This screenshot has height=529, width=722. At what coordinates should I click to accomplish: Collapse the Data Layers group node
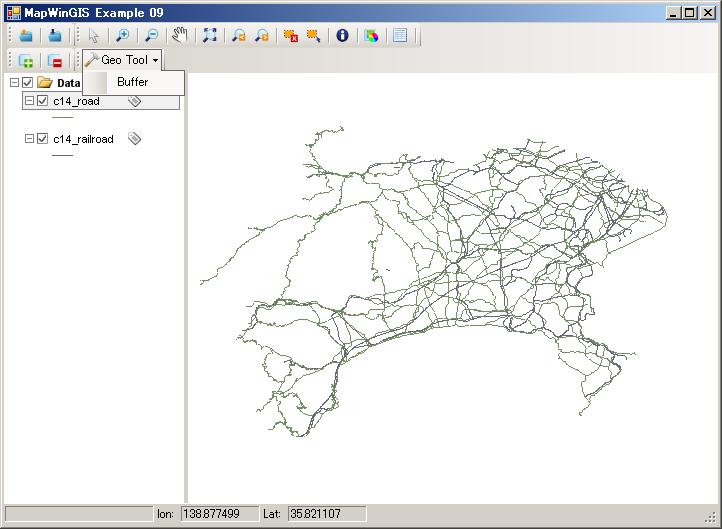click(14, 83)
